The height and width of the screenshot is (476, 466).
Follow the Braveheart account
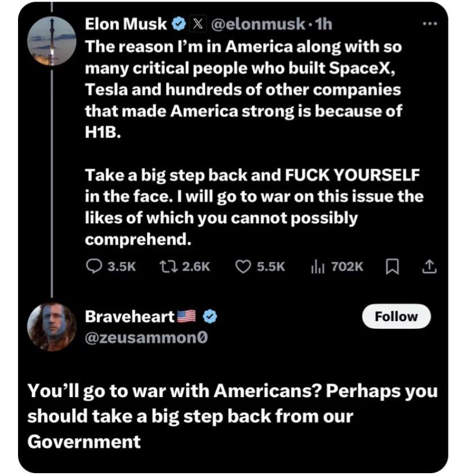pyautogui.click(x=396, y=316)
